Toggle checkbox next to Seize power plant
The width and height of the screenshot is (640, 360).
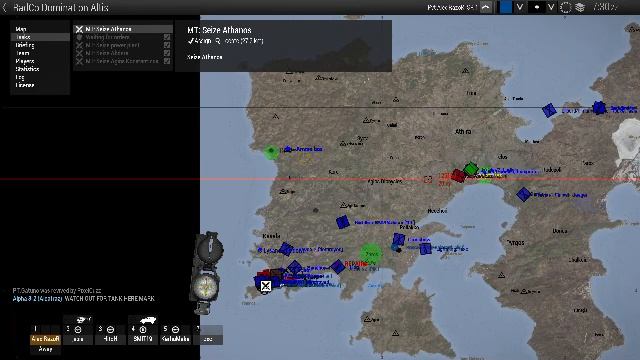coord(167,45)
